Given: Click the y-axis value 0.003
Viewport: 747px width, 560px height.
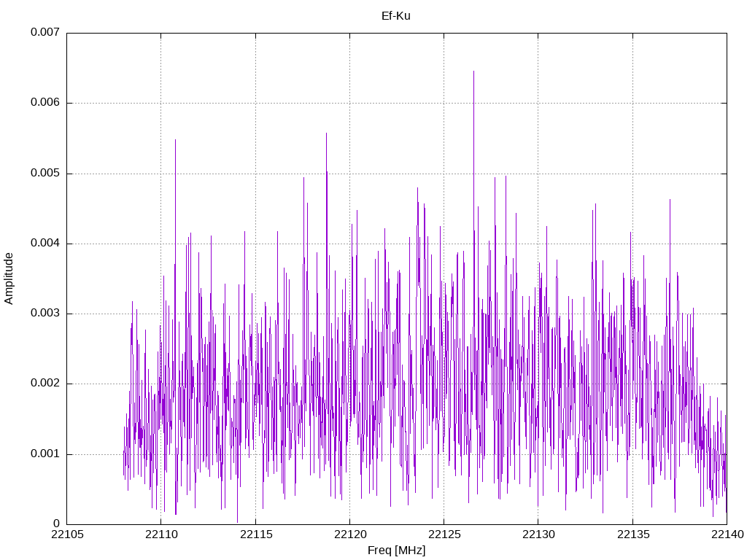Looking at the screenshot, I should coord(45,314).
